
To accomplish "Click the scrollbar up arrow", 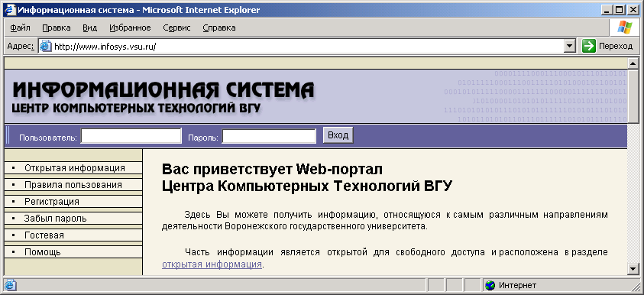I will 633,63.
